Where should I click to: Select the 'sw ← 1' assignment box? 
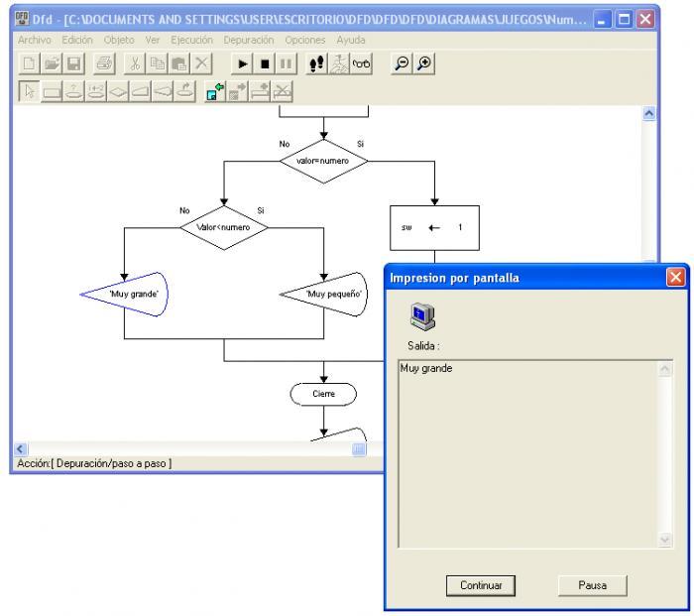click(x=434, y=227)
